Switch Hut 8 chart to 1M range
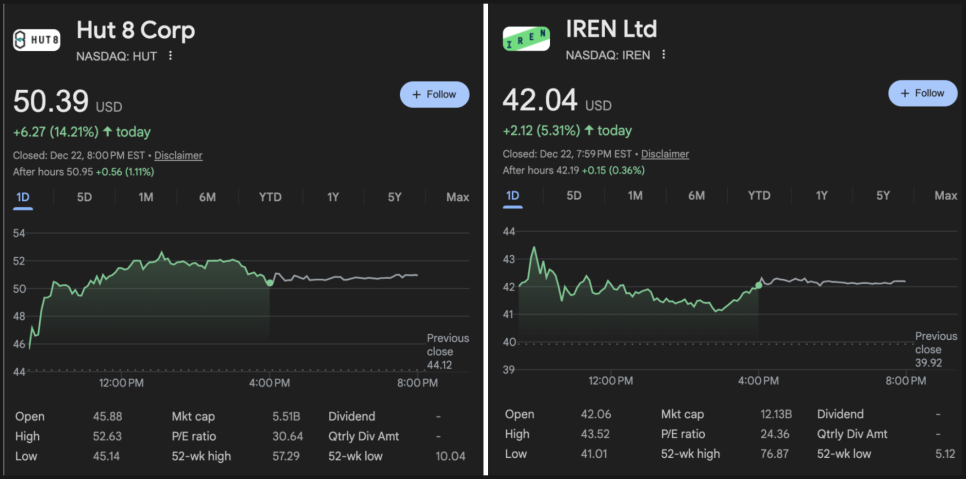The width and height of the screenshot is (966, 479). 146,197
